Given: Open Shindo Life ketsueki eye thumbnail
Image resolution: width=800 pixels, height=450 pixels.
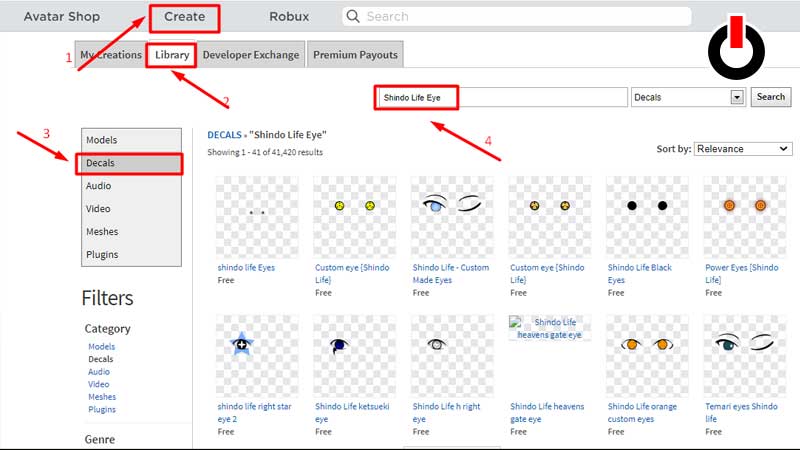Looking at the screenshot, I should (355, 356).
